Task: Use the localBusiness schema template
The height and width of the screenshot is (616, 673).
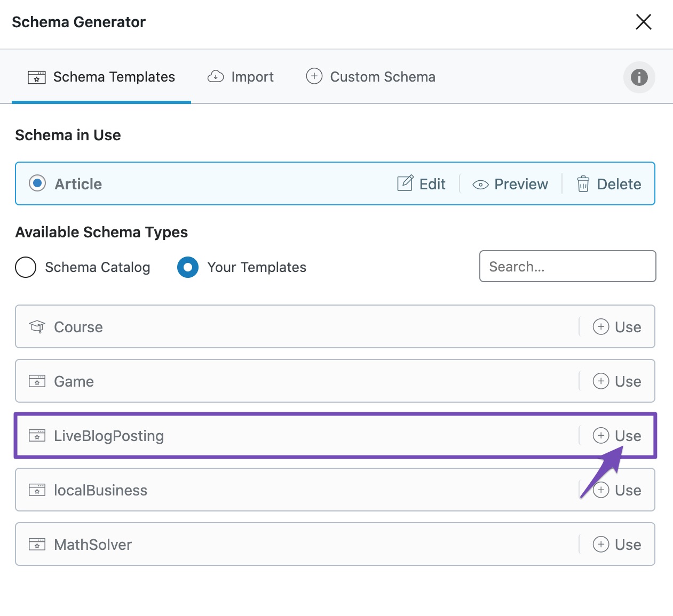Action: (x=617, y=490)
